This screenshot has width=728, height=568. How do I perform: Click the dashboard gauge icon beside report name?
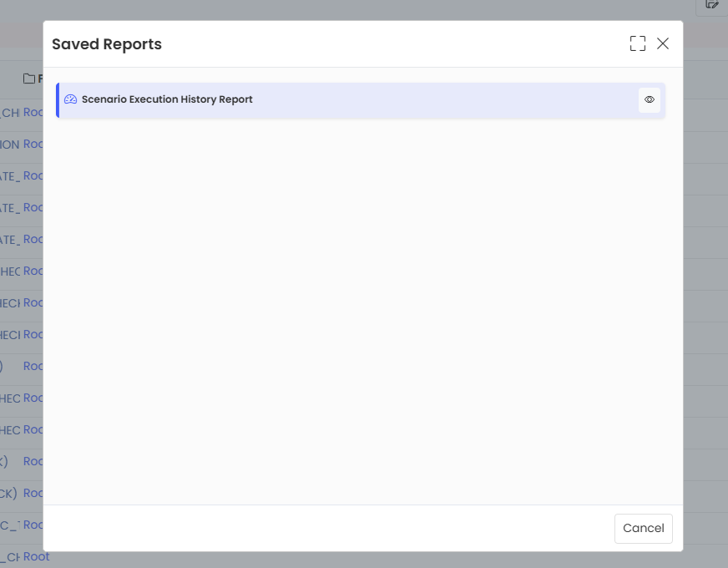pos(71,99)
